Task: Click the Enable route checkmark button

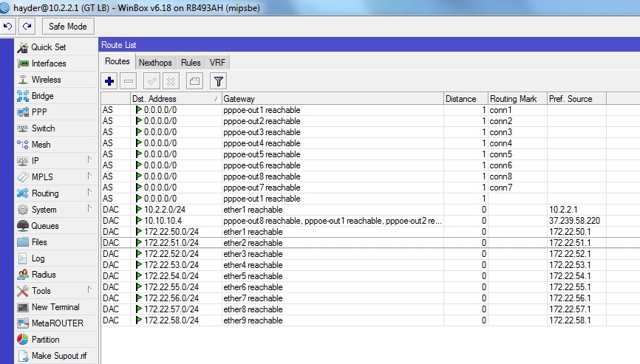Action: [x=152, y=81]
